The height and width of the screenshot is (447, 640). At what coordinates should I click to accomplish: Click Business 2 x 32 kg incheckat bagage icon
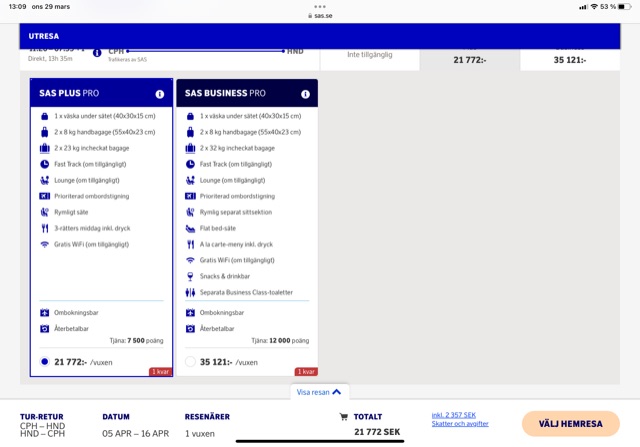[x=190, y=148]
